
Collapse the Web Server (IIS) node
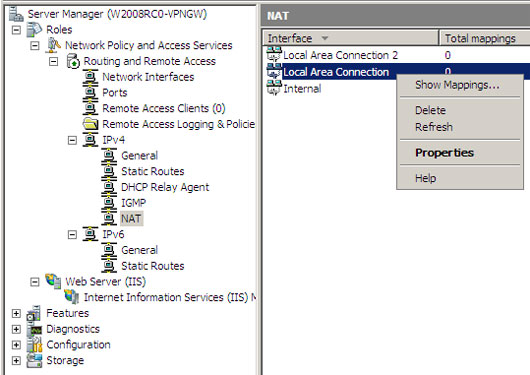[x=35, y=282]
